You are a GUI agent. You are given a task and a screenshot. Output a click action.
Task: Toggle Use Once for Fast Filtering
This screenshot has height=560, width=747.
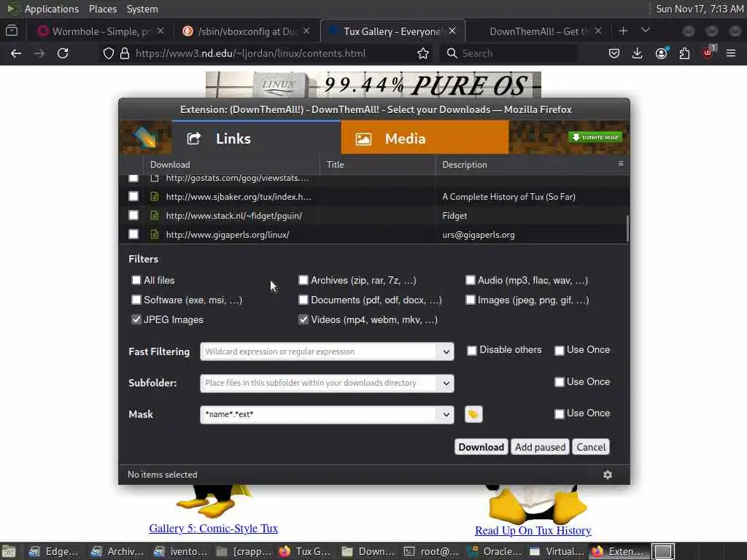(560, 351)
